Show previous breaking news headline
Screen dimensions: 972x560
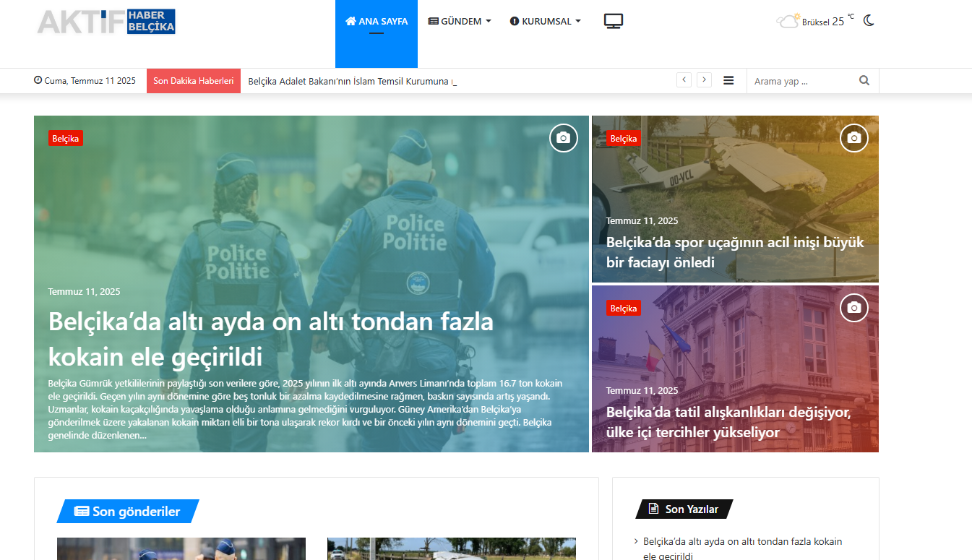pos(684,80)
